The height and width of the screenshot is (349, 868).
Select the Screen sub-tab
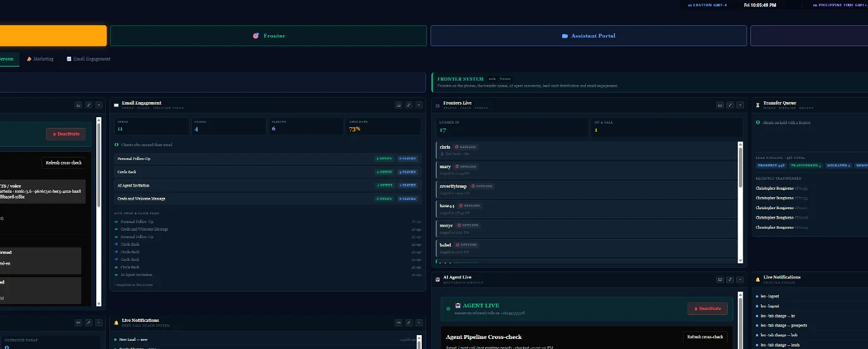click(9, 59)
